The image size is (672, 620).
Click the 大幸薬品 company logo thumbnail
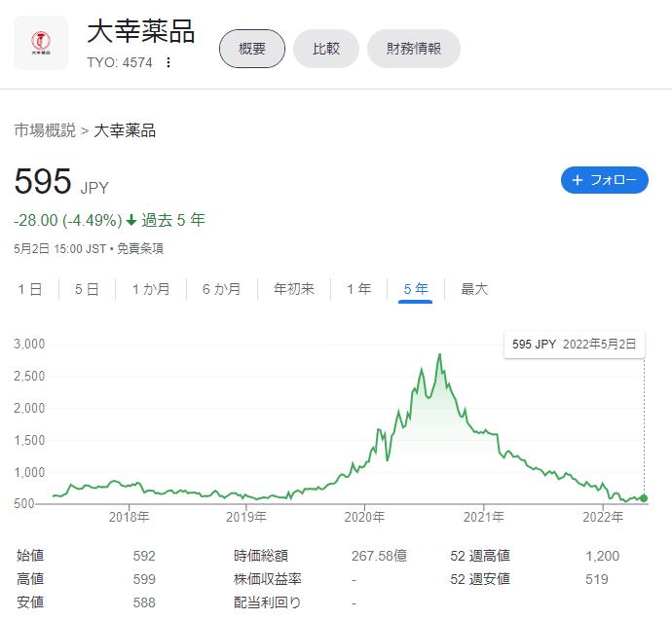tap(41, 43)
